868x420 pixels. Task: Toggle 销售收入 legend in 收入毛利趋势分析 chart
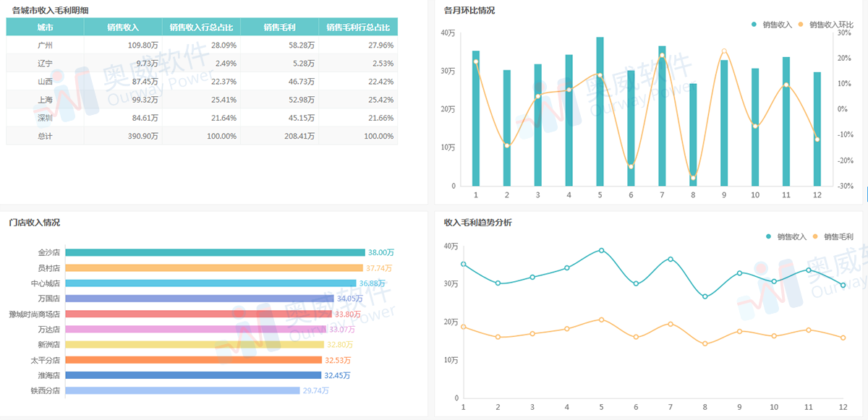(x=786, y=236)
